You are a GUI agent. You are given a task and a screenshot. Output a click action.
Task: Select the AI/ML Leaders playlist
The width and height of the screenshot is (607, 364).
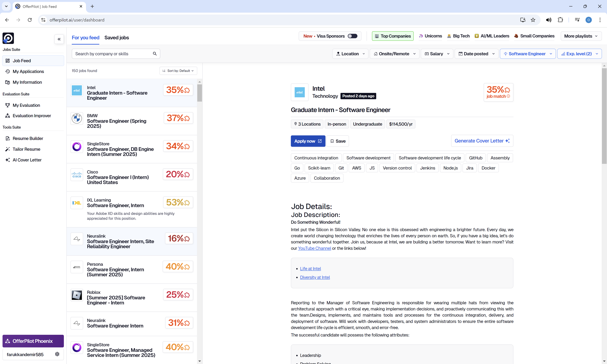[492, 36]
